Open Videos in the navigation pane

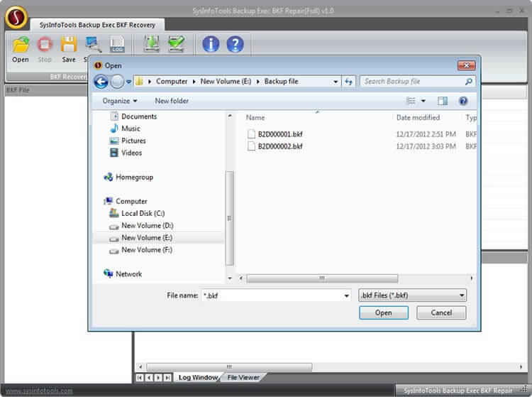tap(126, 153)
